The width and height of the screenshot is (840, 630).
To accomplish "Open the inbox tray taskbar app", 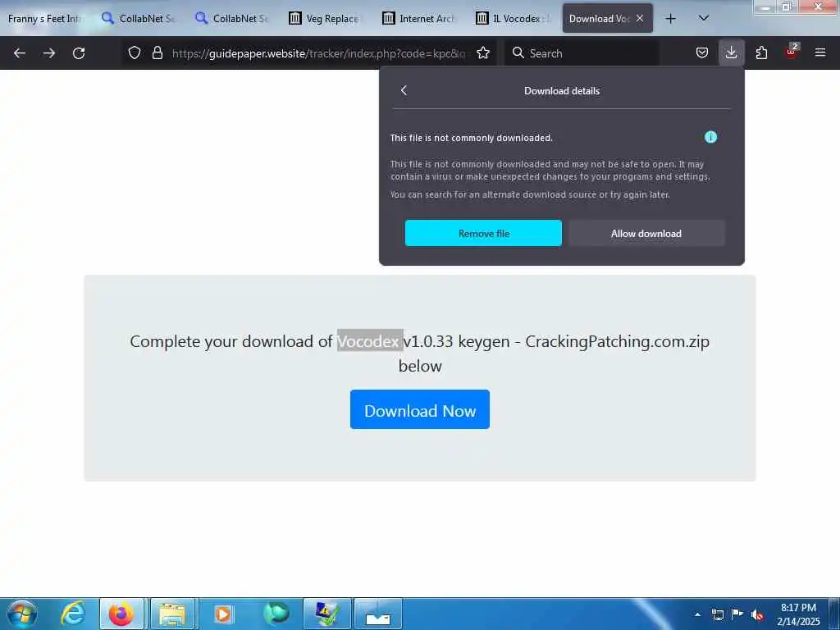I will point(378,614).
